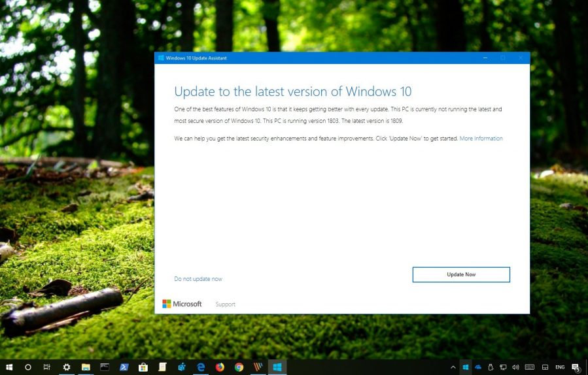Click the 'Do not update now' link

pos(198,279)
